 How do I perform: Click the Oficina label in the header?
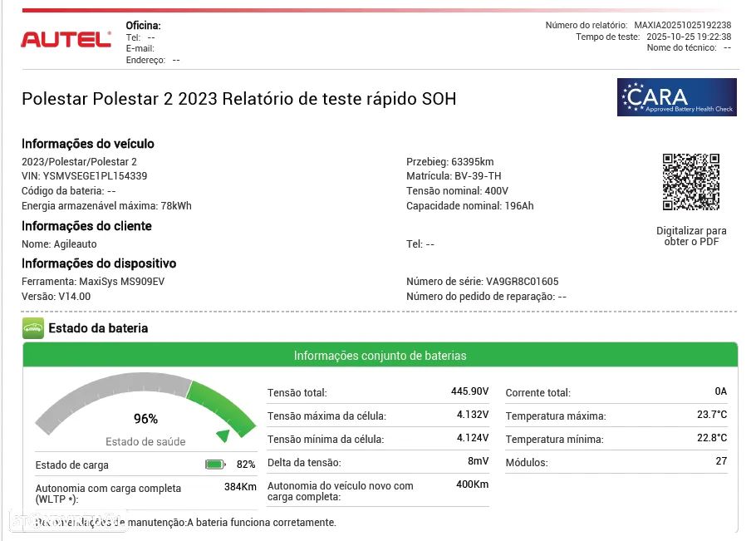point(143,26)
